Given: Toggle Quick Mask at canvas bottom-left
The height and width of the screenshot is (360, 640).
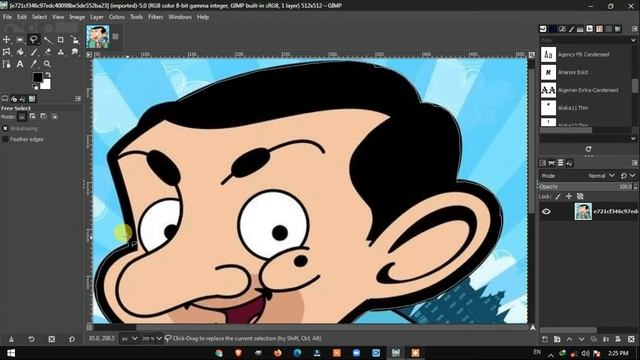Looking at the screenshot, I should [x=89, y=327].
